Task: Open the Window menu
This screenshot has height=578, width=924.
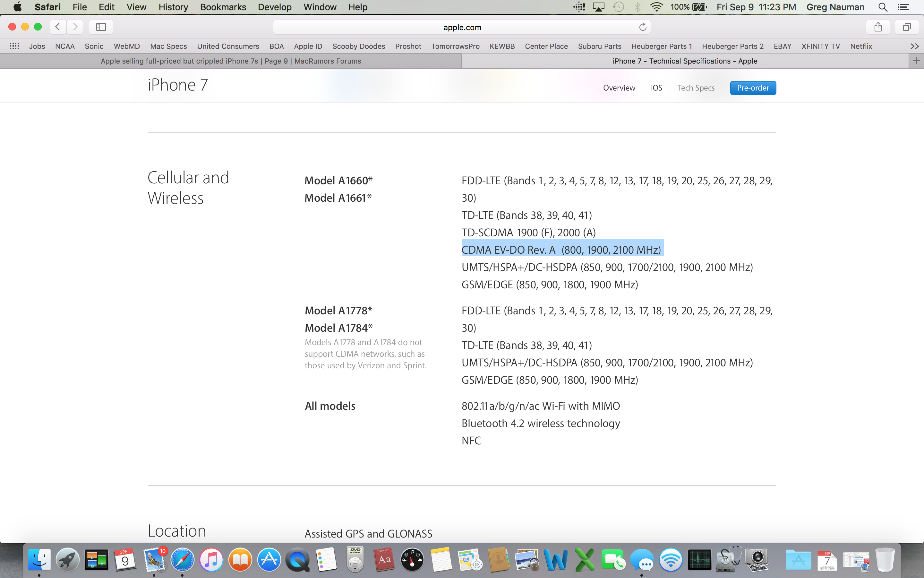Action: [320, 7]
